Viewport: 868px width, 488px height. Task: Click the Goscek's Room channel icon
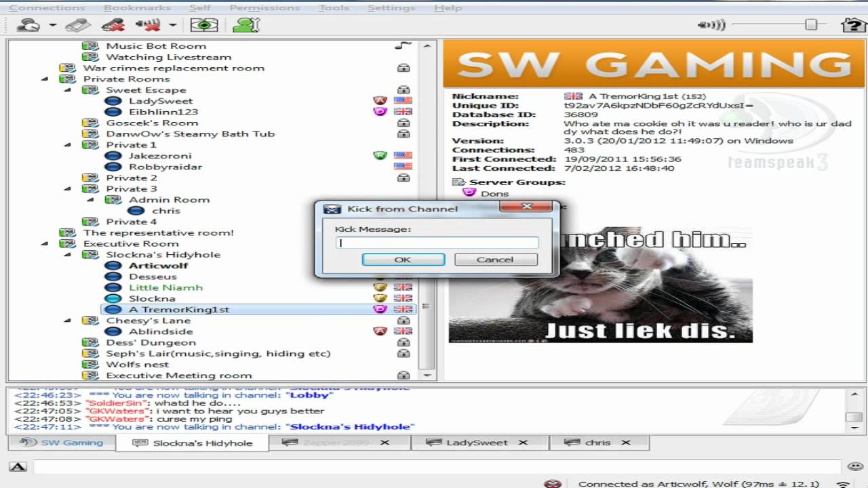click(x=90, y=123)
